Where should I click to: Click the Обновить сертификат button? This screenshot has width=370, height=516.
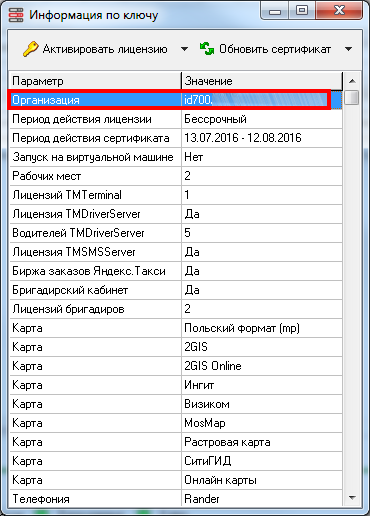[266, 49]
